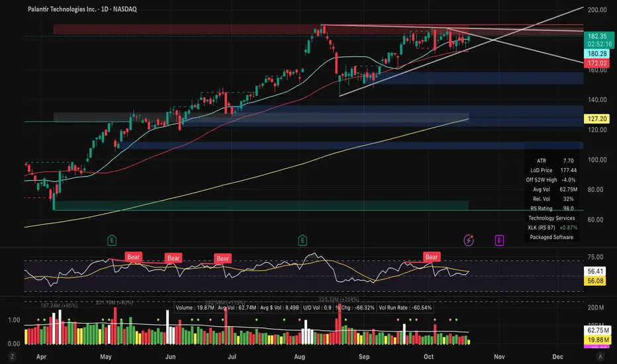The height and width of the screenshot is (364, 617).
Task: Click the white 56.41 RSI value label
Action: click(595, 271)
